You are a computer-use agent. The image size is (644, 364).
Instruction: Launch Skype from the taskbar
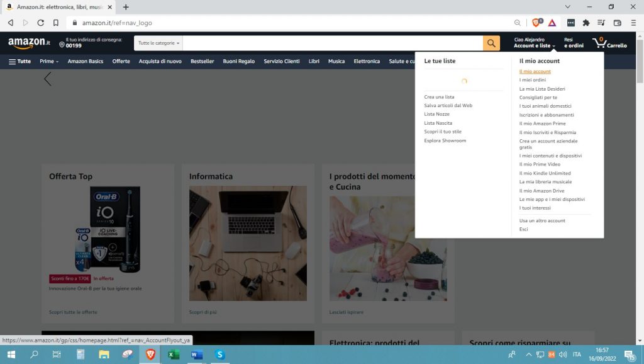pos(219,355)
